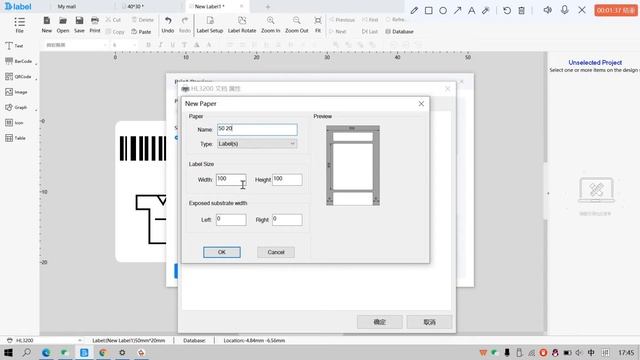Click the paper Name input field
The width and height of the screenshot is (640, 360).
pyautogui.click(x=257, y=129)
